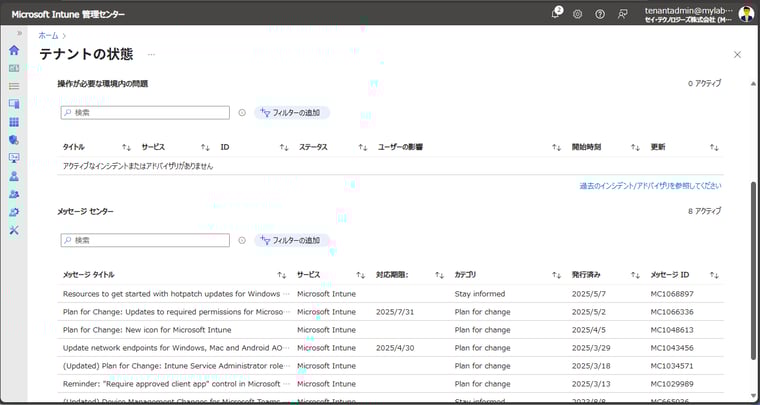This screenshot has height=405, width=760.
Task: Sort incidents by ユーザーの影響 column
Action: pyautogui.click(x=556, y=147)
